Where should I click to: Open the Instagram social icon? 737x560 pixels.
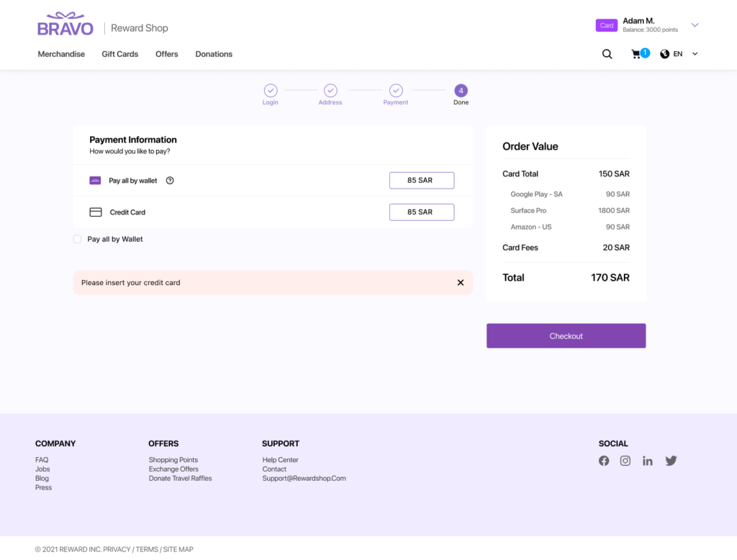pos(625,461)
